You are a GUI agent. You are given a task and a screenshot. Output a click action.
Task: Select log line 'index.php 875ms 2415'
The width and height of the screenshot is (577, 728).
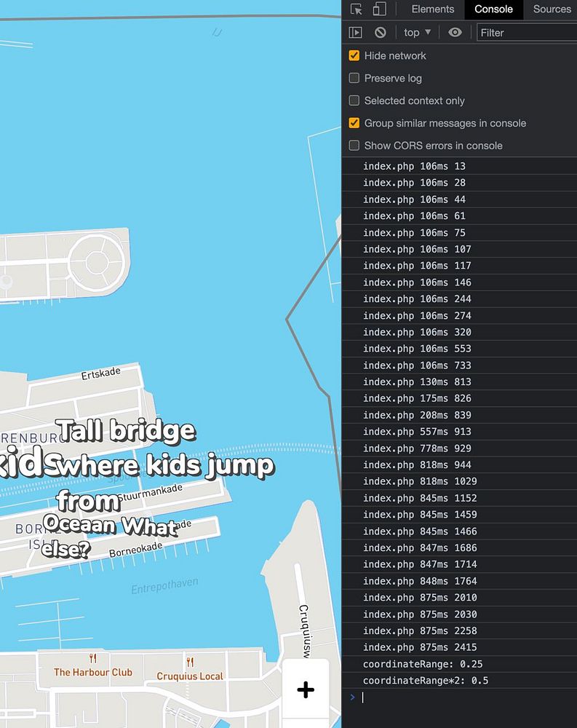460,647
